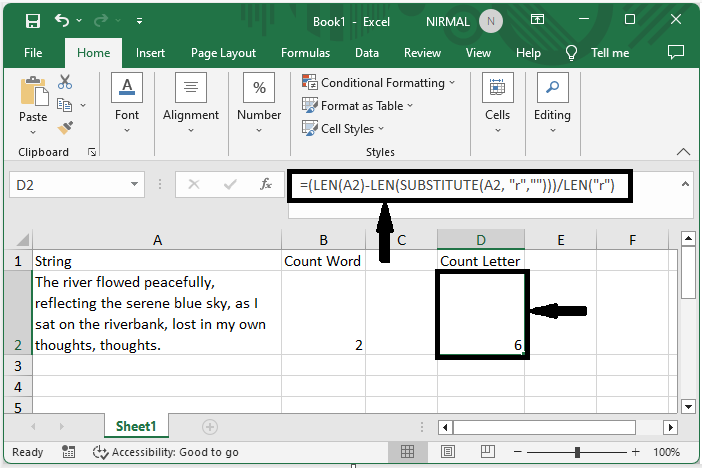Select column A header

click(157, 240)
